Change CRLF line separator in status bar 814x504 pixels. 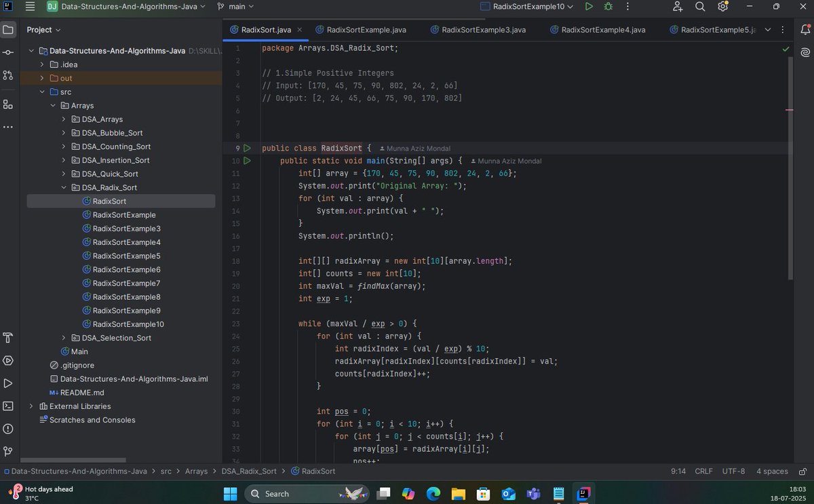point(703,471)
